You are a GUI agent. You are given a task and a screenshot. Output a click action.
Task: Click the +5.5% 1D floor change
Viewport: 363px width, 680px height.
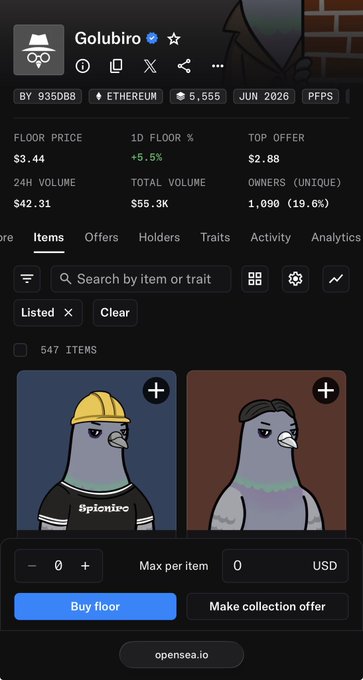point(147,158)
